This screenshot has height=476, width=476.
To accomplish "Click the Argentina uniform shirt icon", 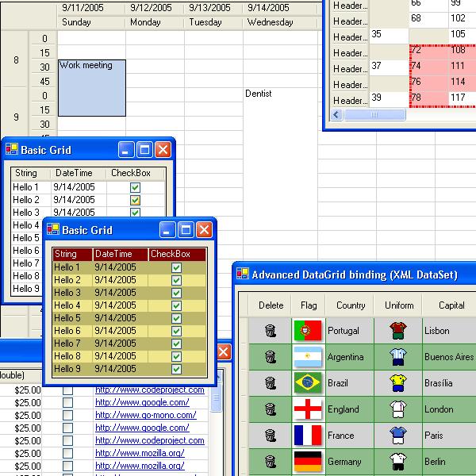I will pyautogui.click(x=398, y=357).
